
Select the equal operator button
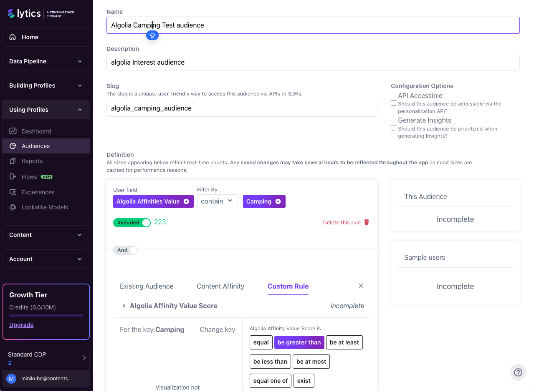[261, 342]
